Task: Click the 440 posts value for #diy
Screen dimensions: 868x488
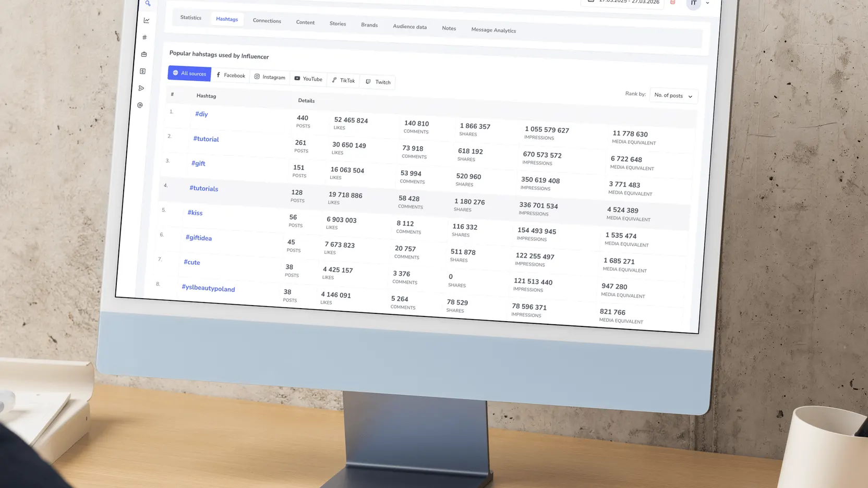Action: point(303,118)
